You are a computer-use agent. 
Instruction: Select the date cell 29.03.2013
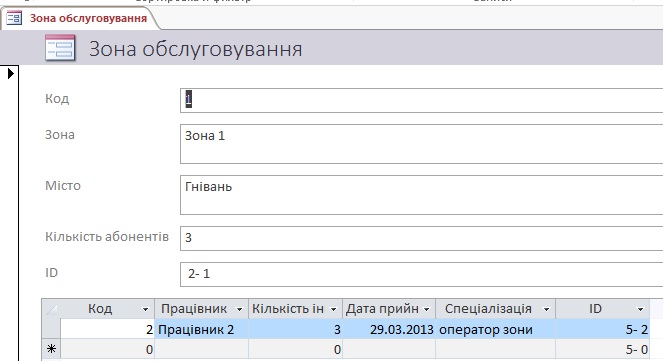click(x=389, y=329)
